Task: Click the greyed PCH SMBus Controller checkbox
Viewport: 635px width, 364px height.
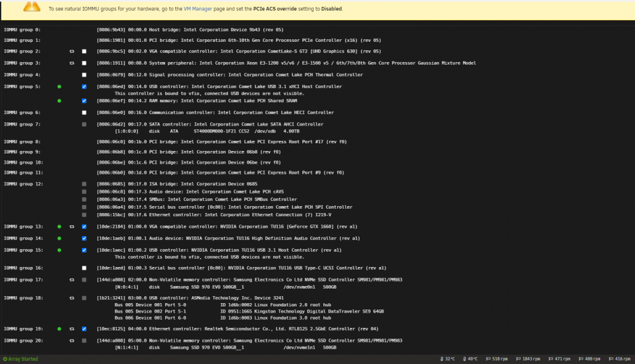Action: pos(84,199)
